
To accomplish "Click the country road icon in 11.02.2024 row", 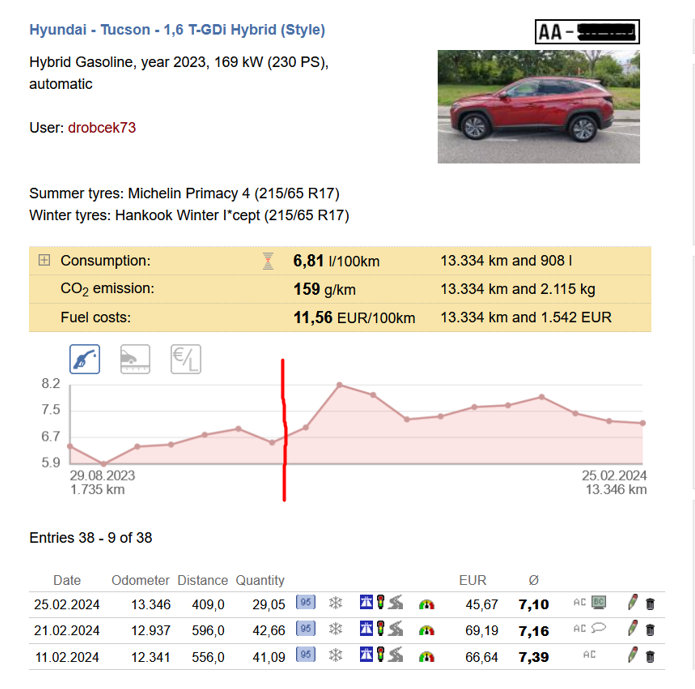I will coord(396,654).
